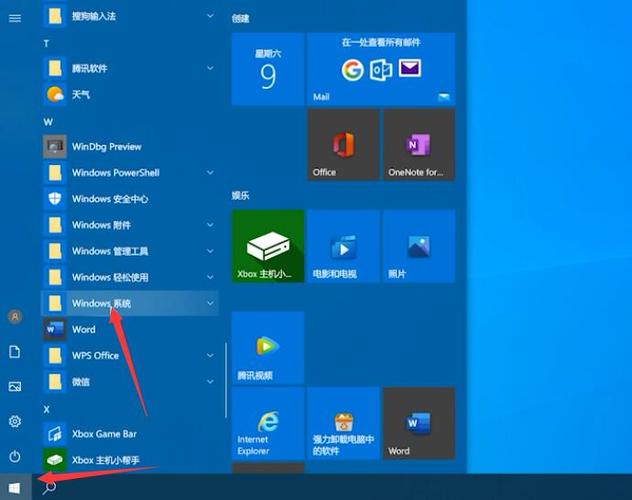
Task: Open the Xbox console companion tile
Action: click(267, 246)
